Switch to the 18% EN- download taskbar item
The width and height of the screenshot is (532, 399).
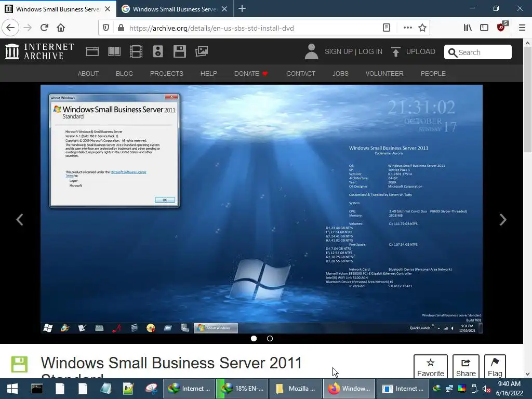(x=242, y=389)
